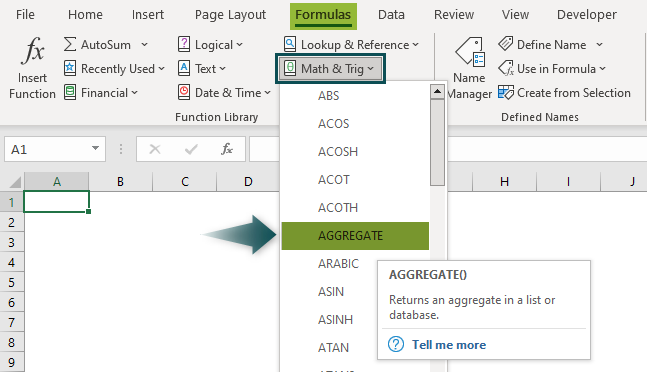The height and width of the screenshot is (372, 647).
Task: Expand the Define Name dropdown arrow
Action: 599,44
